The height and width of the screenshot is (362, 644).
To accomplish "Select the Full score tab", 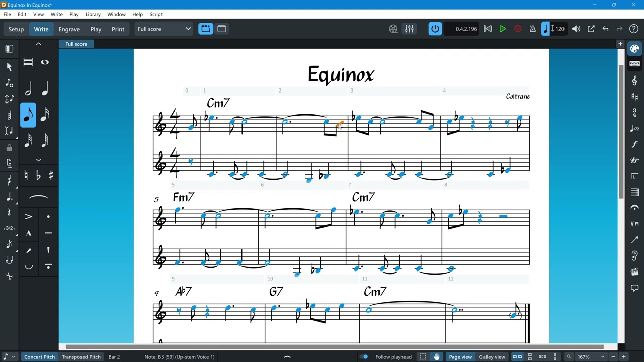I will (x=76, y=44).
